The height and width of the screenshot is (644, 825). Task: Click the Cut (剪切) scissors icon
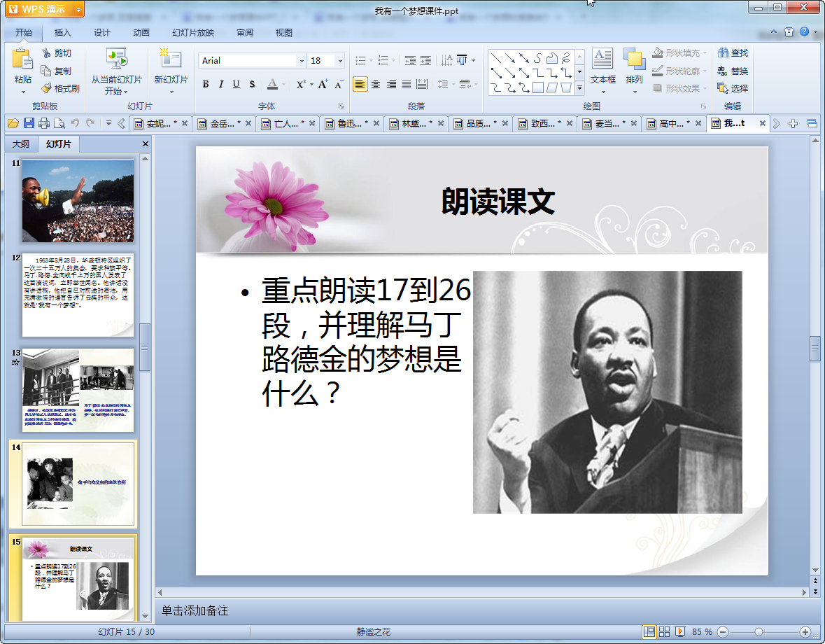pyautogui.click(x=47, y=52)
